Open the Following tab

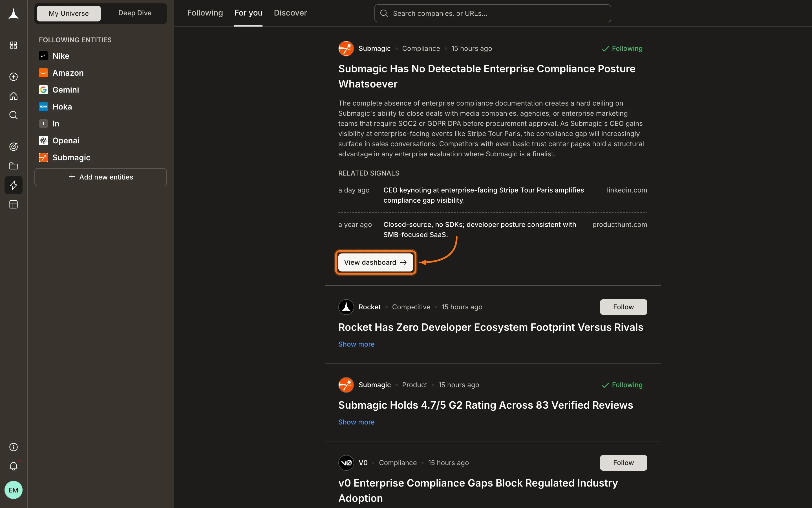205,13
